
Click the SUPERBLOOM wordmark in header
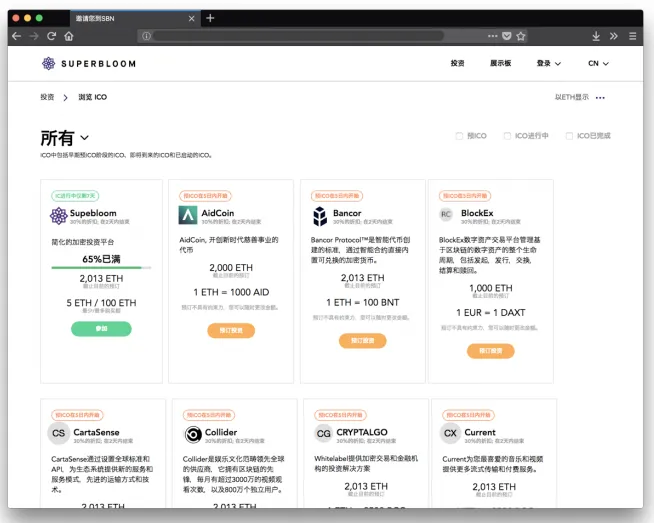click(x=98, y=64)
